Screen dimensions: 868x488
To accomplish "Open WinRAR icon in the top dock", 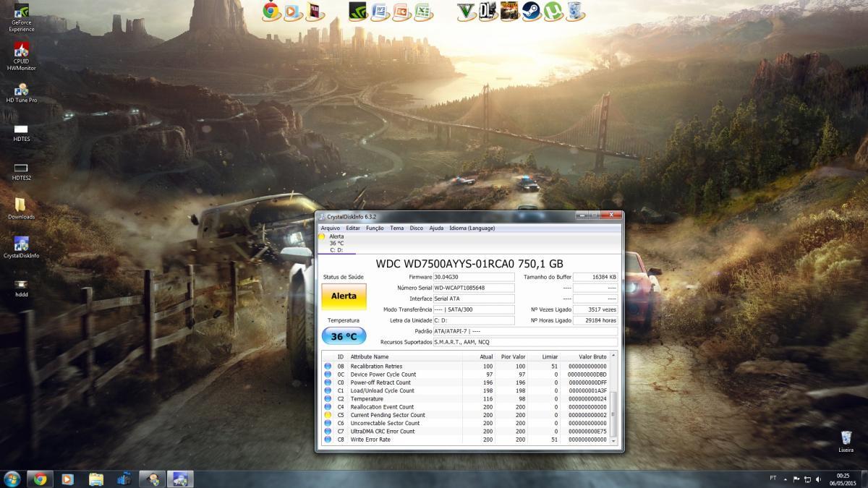I will (x=313, y=11).
